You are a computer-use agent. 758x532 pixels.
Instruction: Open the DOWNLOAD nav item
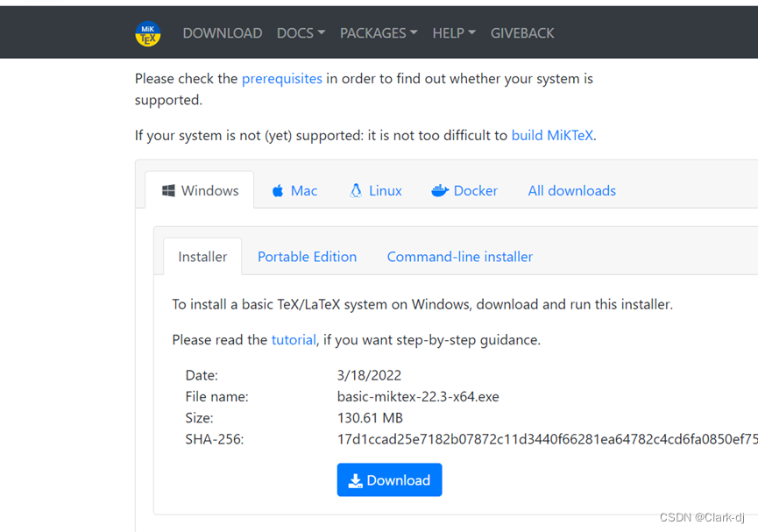223,33
